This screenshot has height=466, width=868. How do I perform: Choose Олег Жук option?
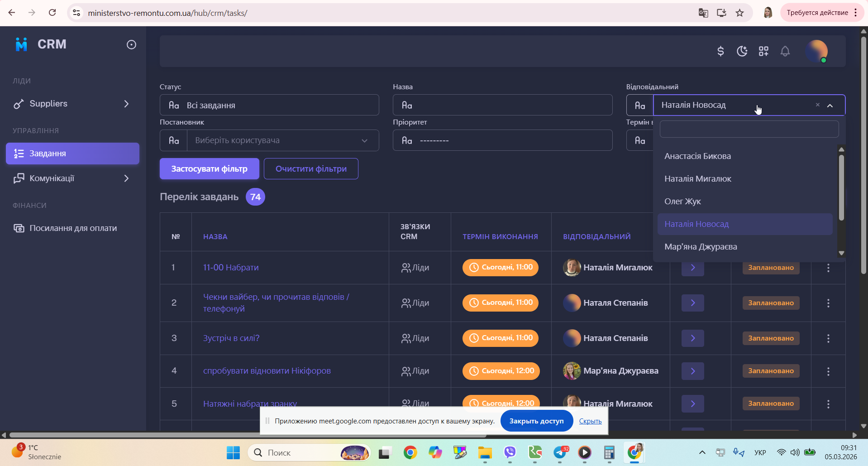[x=745, y=202]
